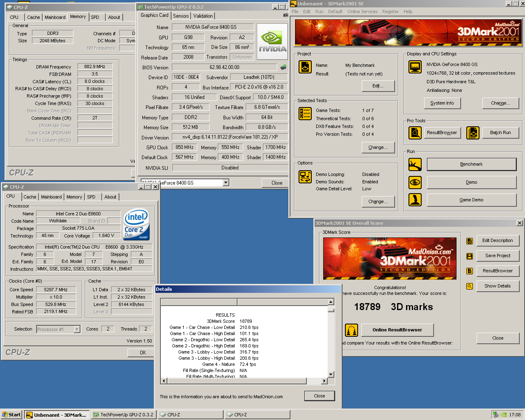525x420 pixels.
Task: Click the NVIDIA system tray icon
Action: (x=503, y=415)
